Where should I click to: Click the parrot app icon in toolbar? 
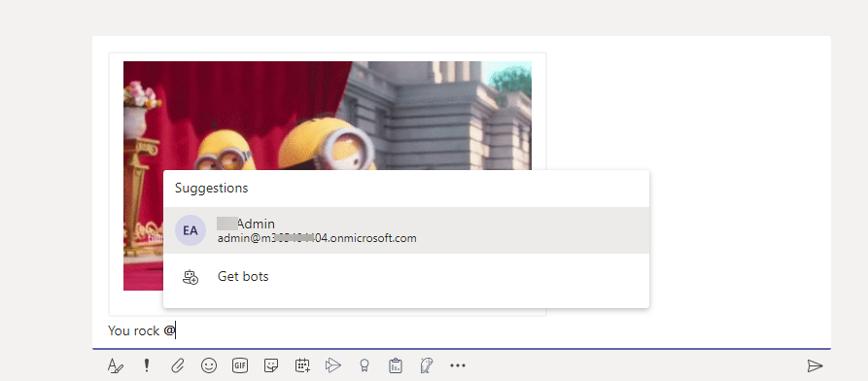(x=427, y=365)
